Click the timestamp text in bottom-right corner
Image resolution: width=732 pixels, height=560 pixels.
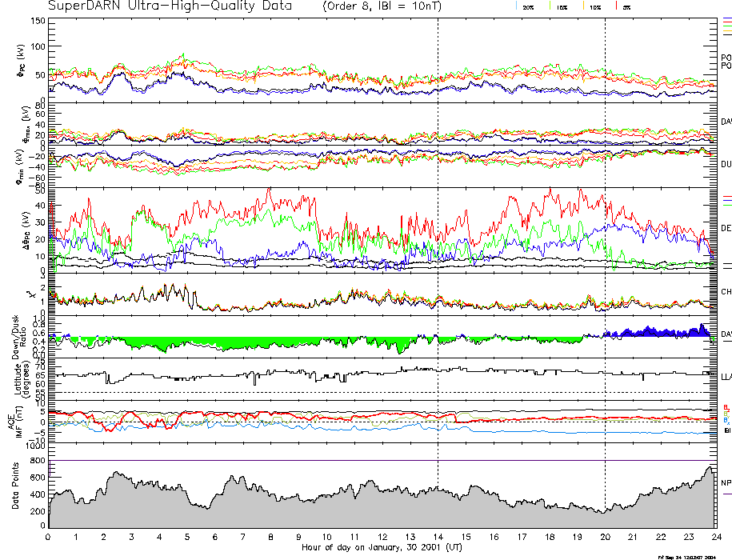tap(687, 557)
